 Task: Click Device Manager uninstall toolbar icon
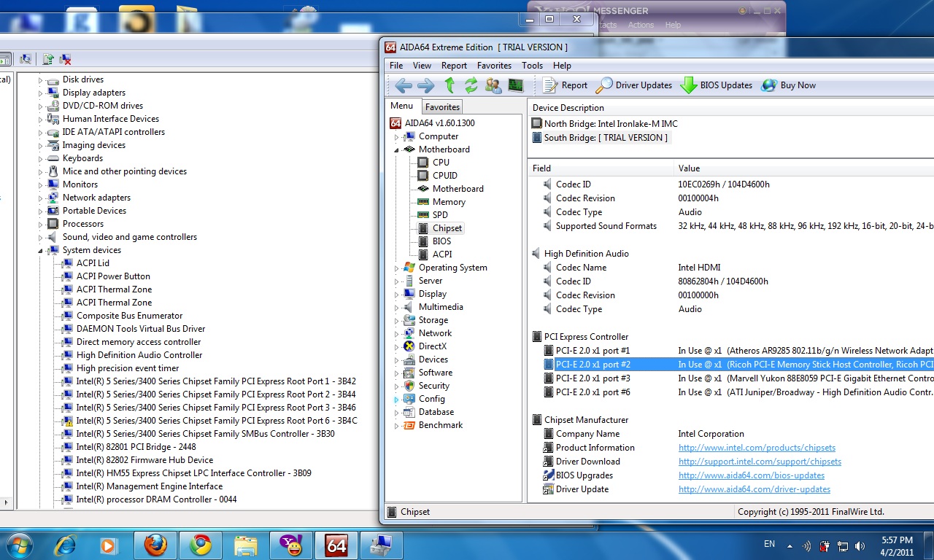coord(65,59)
